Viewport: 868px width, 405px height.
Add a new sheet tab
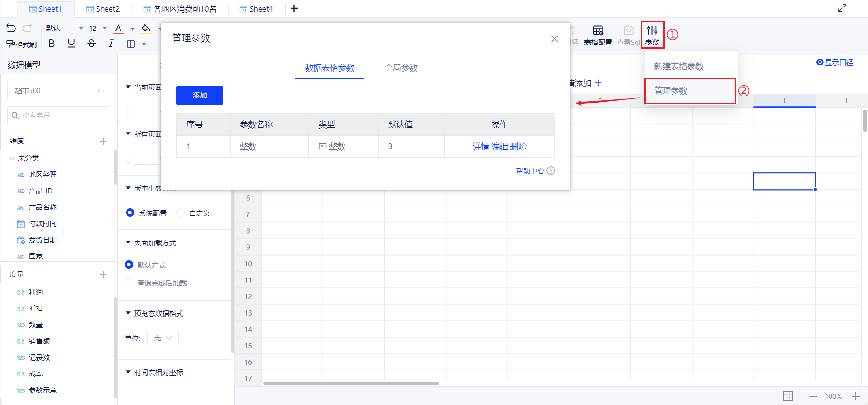pos(294,8)
